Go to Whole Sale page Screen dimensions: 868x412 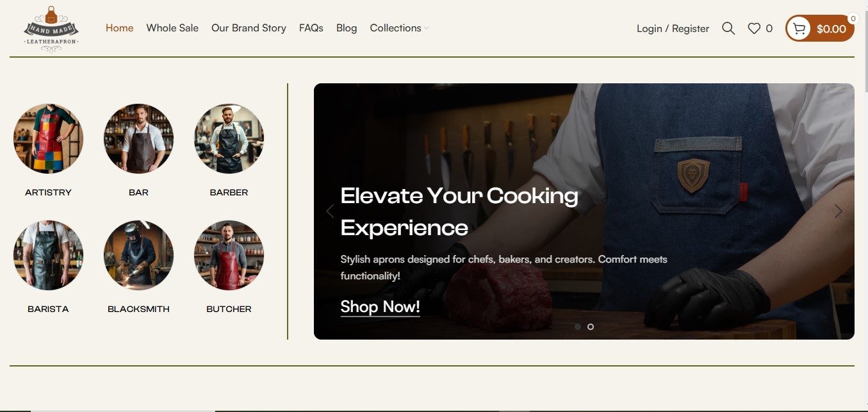(x=172, y=28)
